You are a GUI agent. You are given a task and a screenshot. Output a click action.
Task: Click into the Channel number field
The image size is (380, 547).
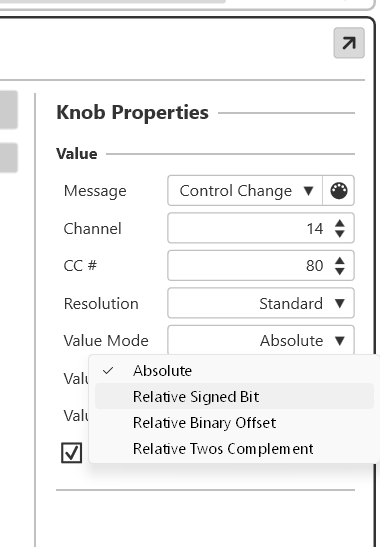tap(249, 228)
